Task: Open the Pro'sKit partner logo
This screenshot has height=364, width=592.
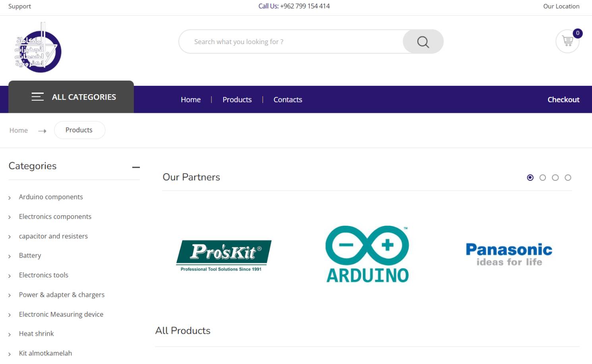Action: [224, 256]
